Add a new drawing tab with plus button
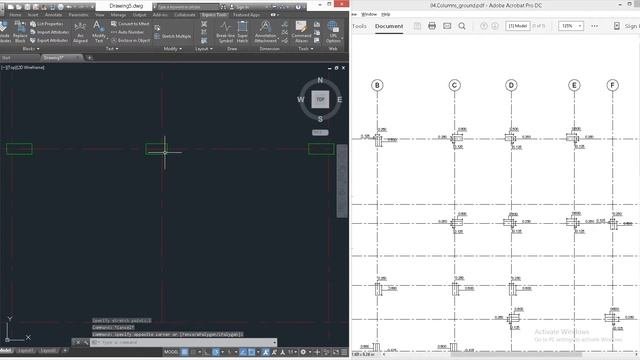 [x=90, y=58]
